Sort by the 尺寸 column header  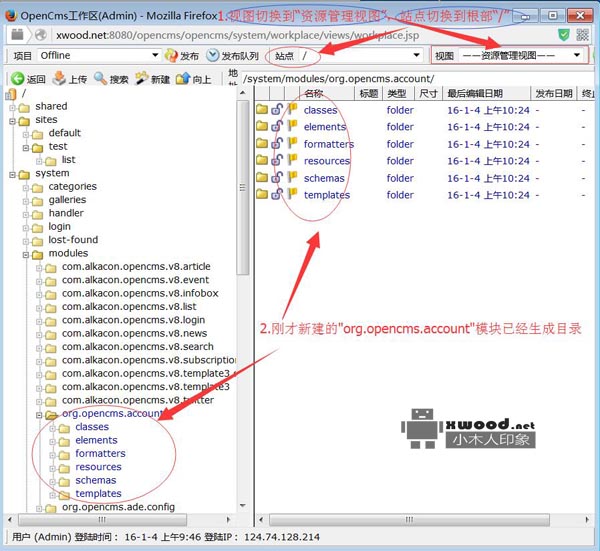coord(428,93)
